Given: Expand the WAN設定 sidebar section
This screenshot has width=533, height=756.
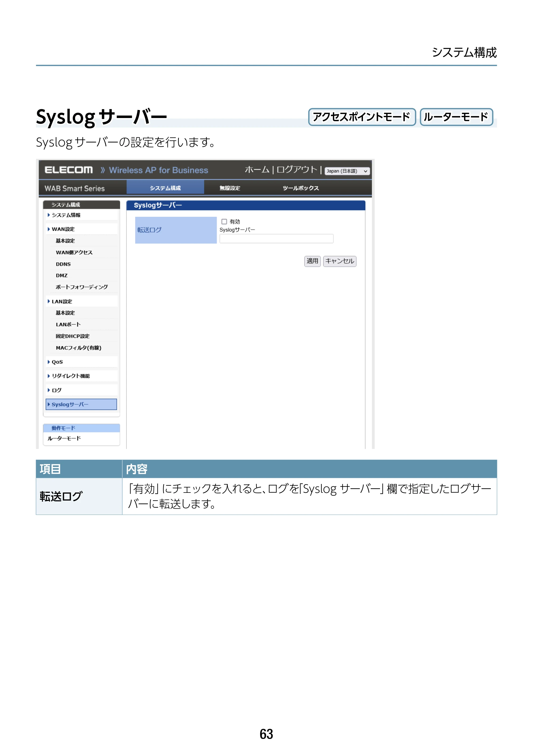Looking at the screenshot, I should point(81,229).
